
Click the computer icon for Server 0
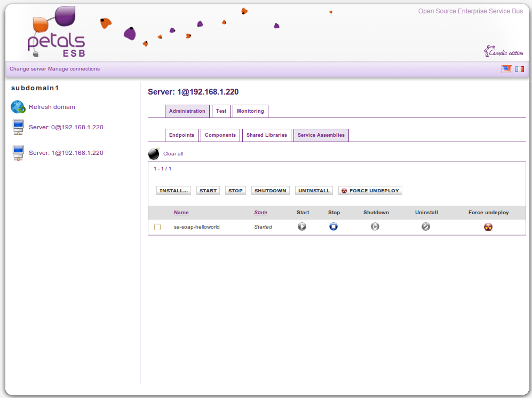coord(18,128)
